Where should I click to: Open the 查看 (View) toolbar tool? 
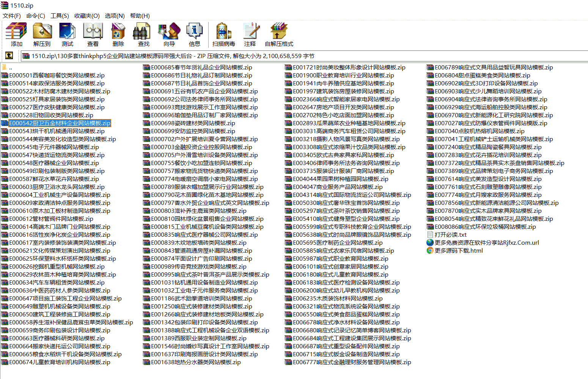click(93, 35)
